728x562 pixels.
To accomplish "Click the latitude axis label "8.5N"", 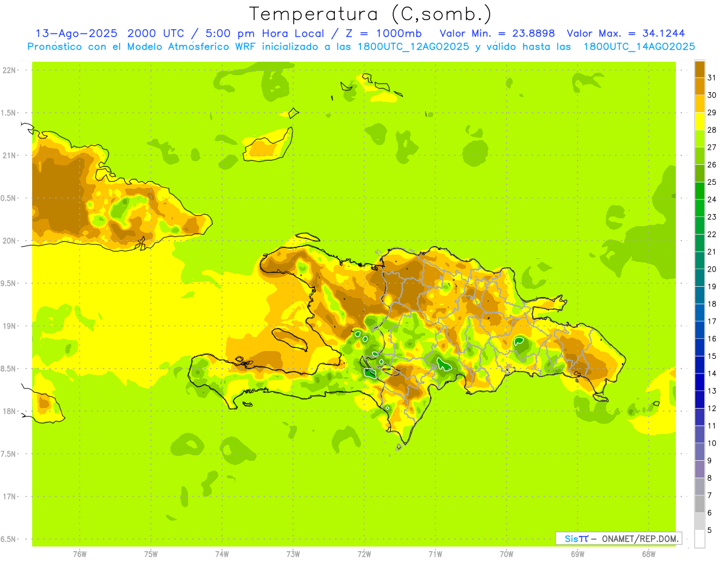I will point(8,369).
